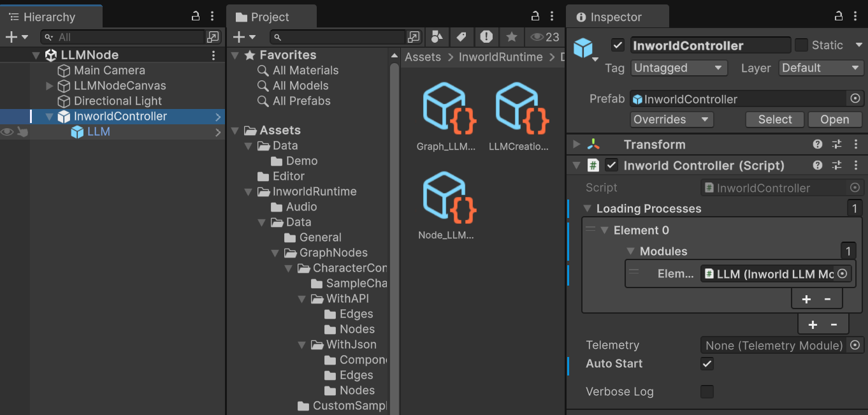Filter Project search by label

coord(461,36)
